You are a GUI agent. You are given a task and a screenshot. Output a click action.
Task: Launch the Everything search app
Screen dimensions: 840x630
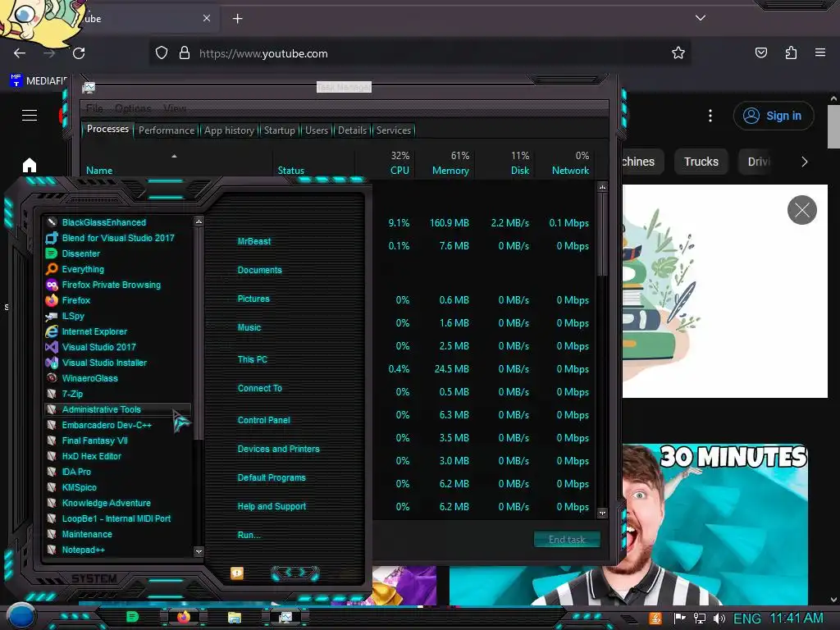[83, 269]
